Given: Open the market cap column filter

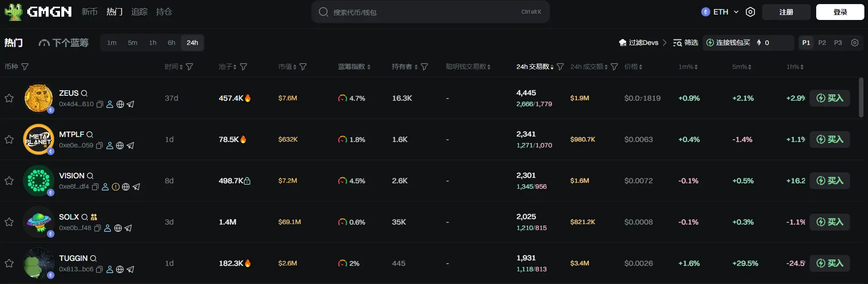Looking at the screenshot, I should (303, 67).
